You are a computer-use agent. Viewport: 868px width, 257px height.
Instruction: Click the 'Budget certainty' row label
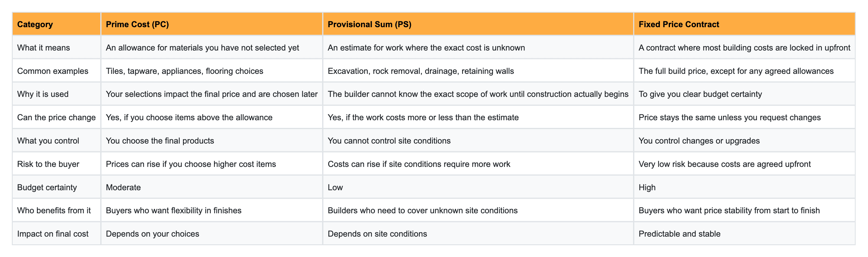pyautogui.click(x=47, y=187)
